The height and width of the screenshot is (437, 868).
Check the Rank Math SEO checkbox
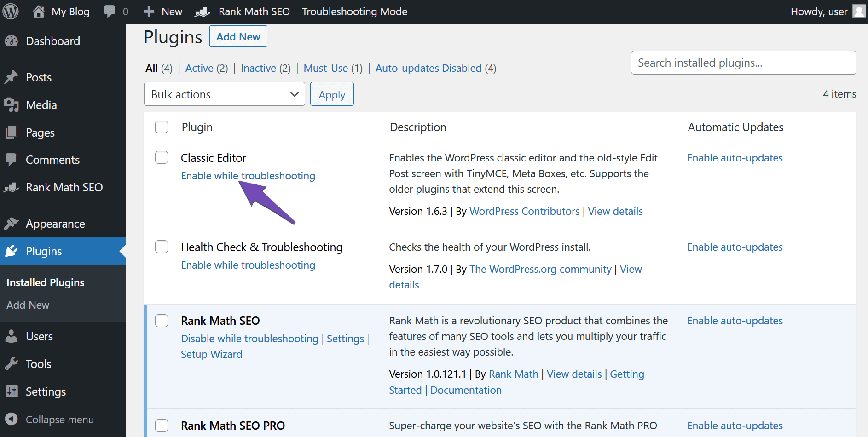click(x=162, y=320)
